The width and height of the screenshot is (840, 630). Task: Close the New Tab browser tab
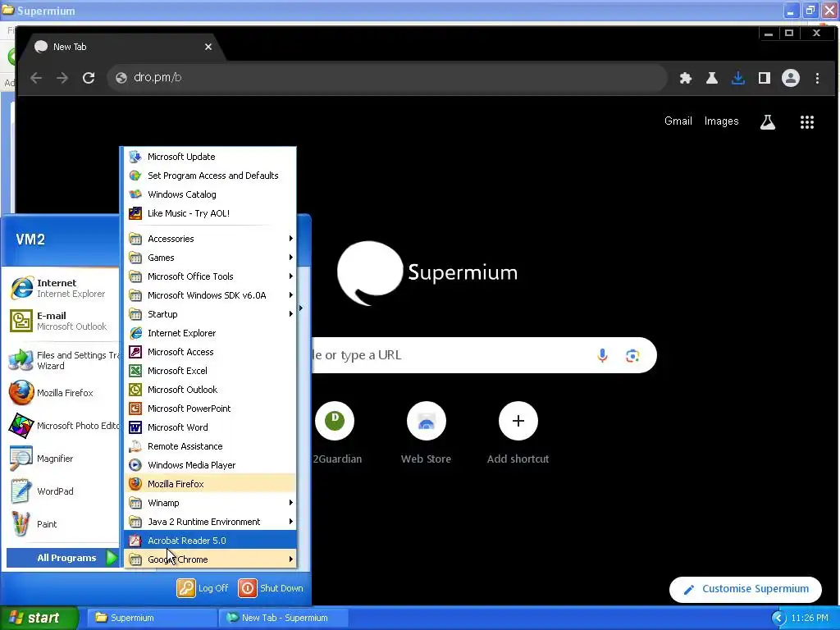[x=208, y=47]
